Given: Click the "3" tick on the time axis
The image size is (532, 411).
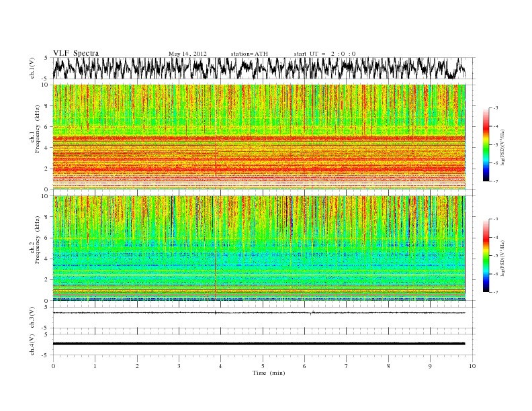Looking at the screenshot, I should (179, 366).
